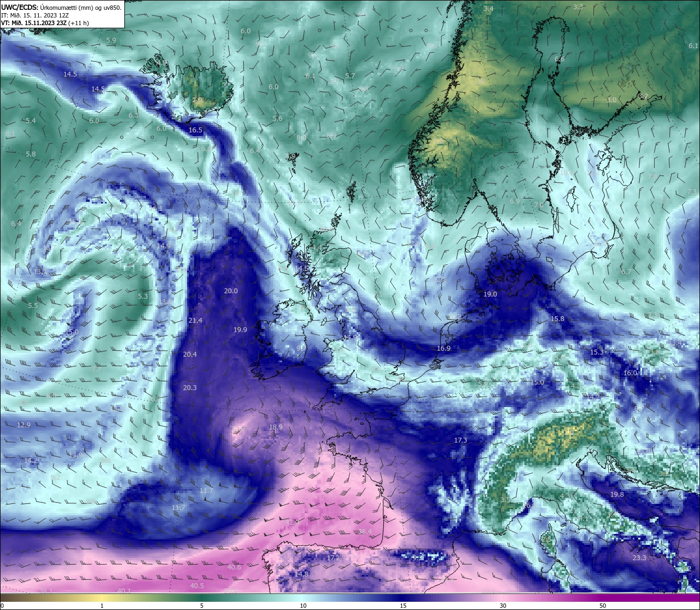Click the map value 12.9
This screenshot has width=700, height=610.
pos(24,425)
